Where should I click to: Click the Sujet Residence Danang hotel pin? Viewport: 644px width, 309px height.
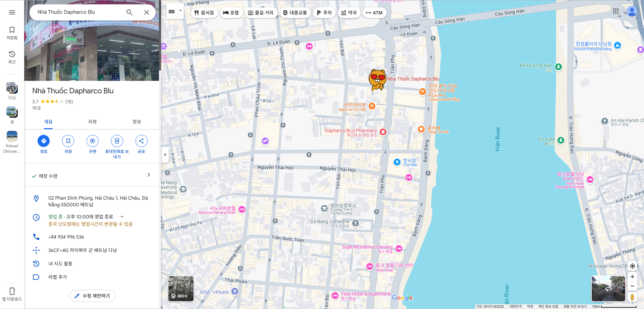pyautogui.click(x=398, y=249)
